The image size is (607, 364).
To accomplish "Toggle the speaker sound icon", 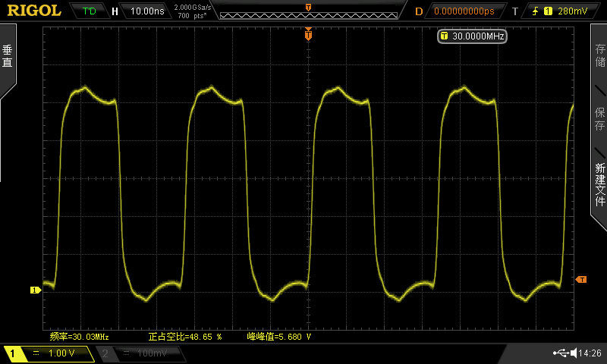I will click(574, 353).
